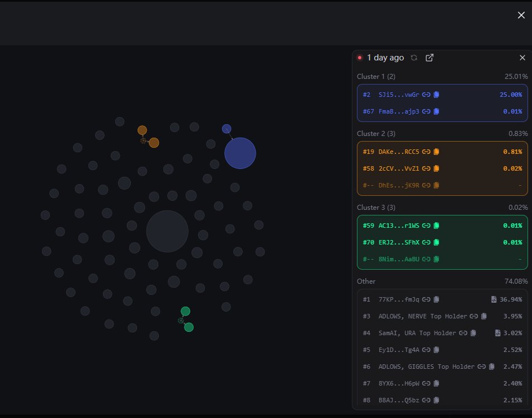Select holder #70 ERJ2...SFhX row
Image resolution: width=532 pixels, height=418 pixels.
(x=442, y=242)
